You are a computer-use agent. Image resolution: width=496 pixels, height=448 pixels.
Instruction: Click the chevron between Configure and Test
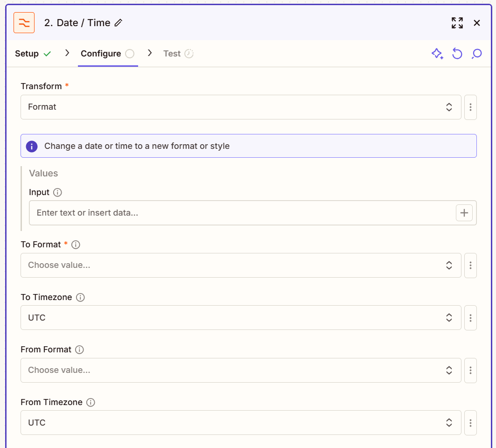click(x=150, y=53)
